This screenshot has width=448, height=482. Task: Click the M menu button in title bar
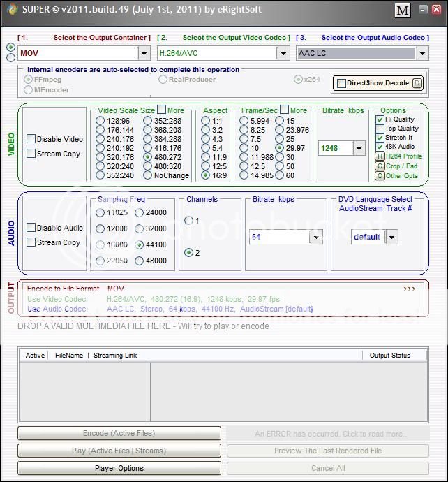402,10
